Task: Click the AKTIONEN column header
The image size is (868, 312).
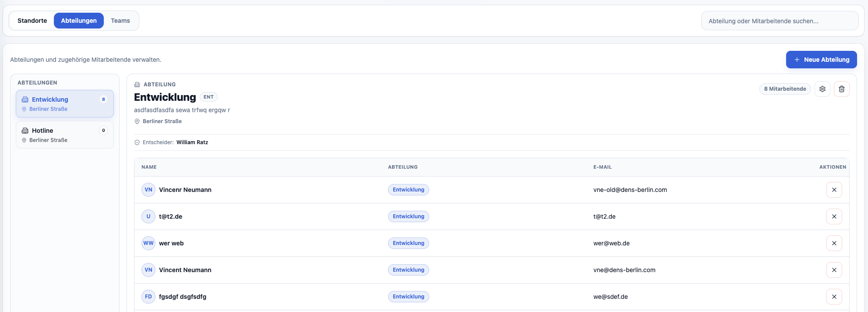Action: click(x=833, y=167)
